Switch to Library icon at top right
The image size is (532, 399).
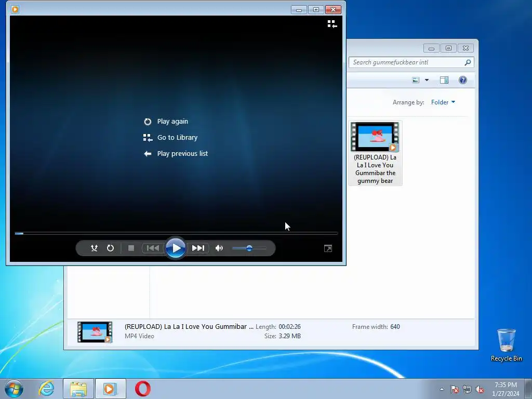[x=332, y=24]
